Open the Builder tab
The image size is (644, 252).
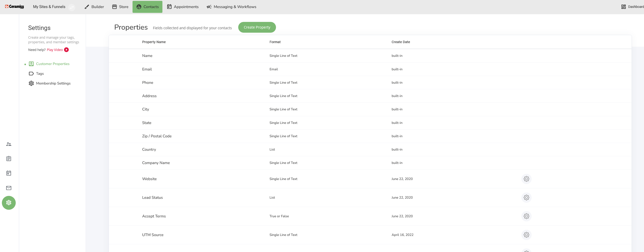(94, 7)
